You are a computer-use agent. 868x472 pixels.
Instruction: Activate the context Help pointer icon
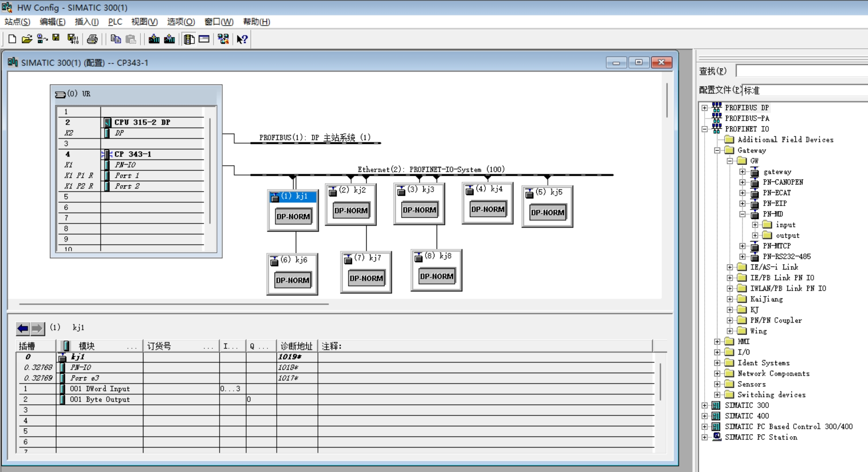point(242,39)
